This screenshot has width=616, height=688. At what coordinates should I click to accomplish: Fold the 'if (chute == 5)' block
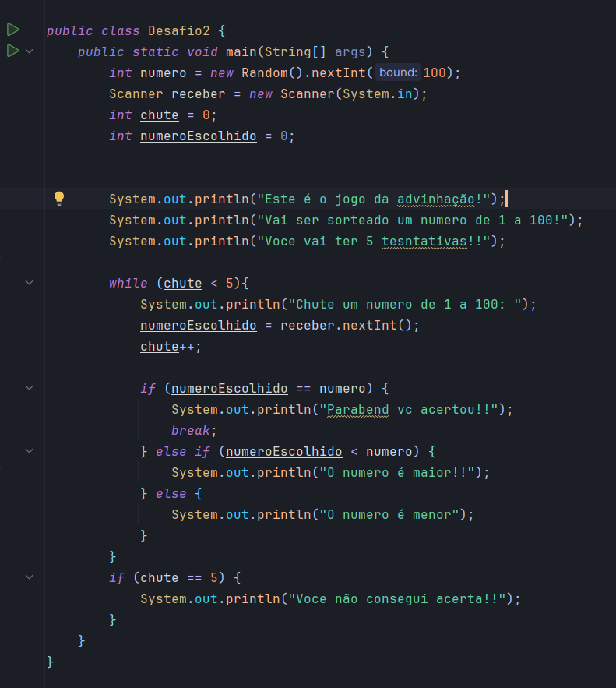30,577
